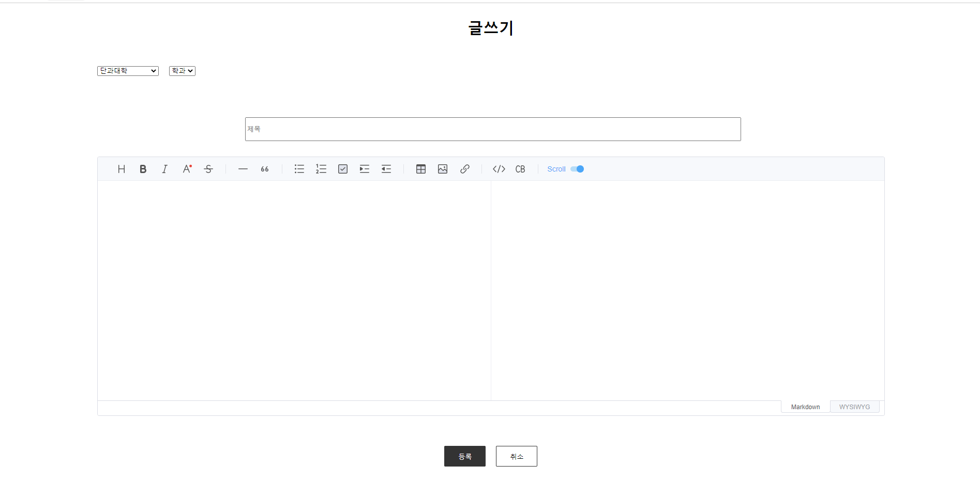Insert an image
This screenshot has width=980, height=481.
443,169
